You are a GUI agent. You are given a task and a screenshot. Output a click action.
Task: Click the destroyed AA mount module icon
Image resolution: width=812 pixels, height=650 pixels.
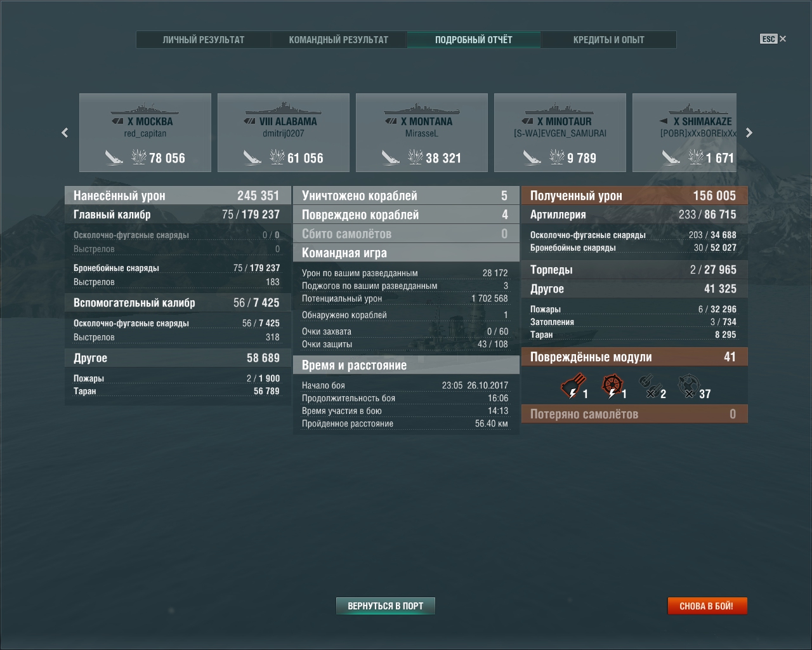click(x=688, y=386)
